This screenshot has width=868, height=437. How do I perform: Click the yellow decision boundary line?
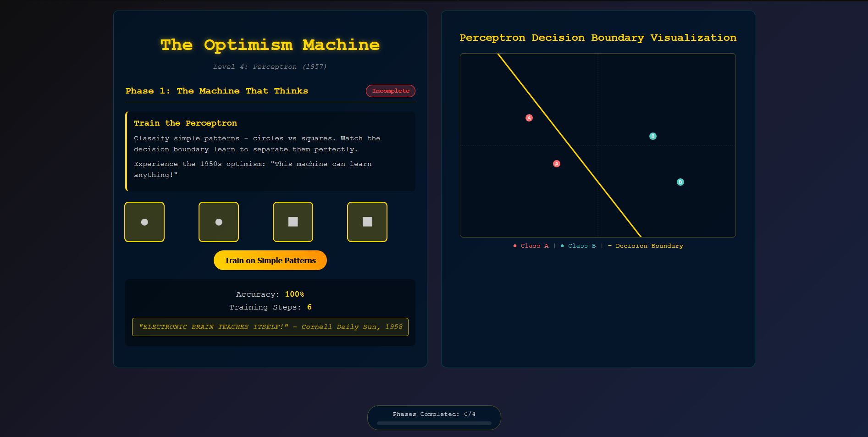569,145
